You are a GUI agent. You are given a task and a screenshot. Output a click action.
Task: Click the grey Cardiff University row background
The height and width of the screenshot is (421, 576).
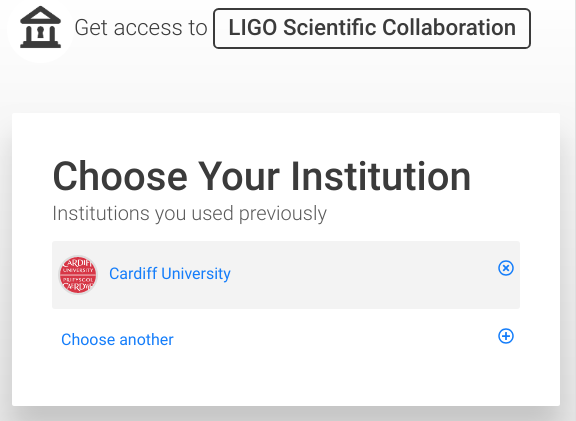click(286, 275)
